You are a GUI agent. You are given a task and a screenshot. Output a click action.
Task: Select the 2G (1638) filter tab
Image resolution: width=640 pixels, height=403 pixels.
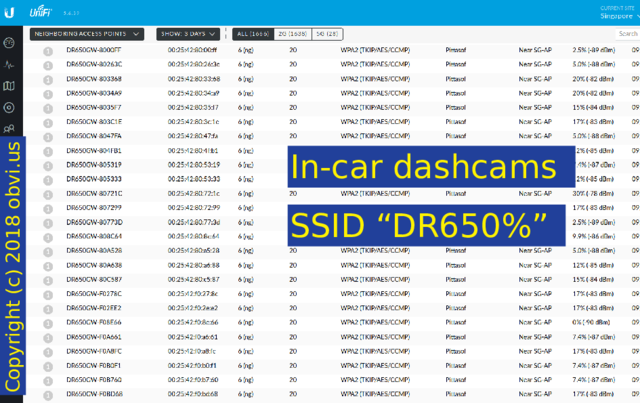293,34
